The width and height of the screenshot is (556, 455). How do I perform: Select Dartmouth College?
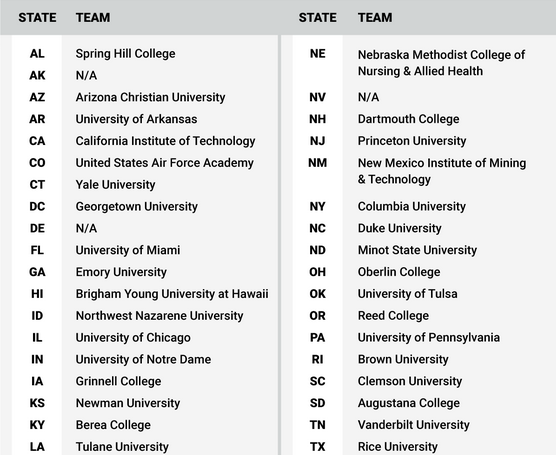pyautogui.click(x=408, y=119)
